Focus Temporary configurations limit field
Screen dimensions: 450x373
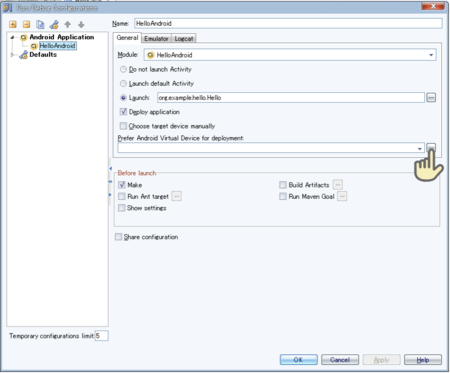coord(102,336)
